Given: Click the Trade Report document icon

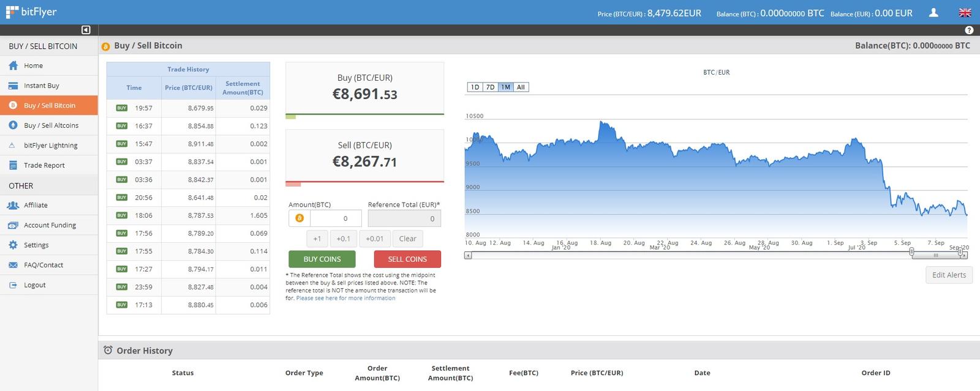Looking at the screenshot, I should [13, 165].
